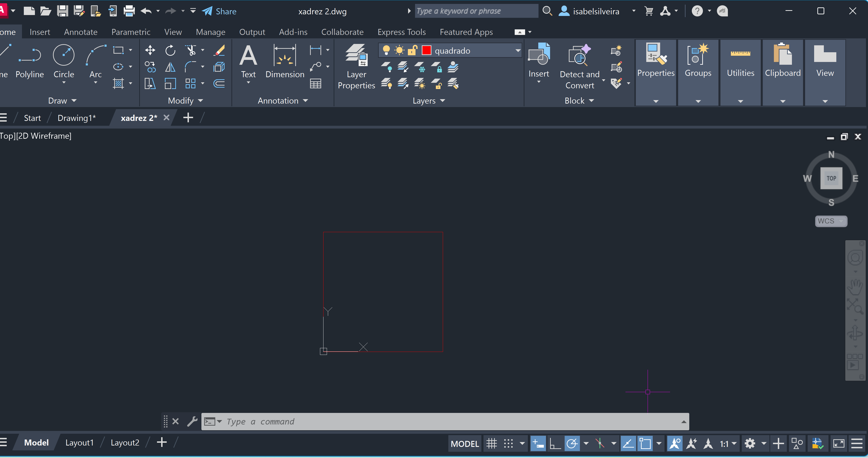Image resolution: width=868 pixels, height=458 pixels.
Task: Switch to the Drawing1 file tab
Action: 77,118
